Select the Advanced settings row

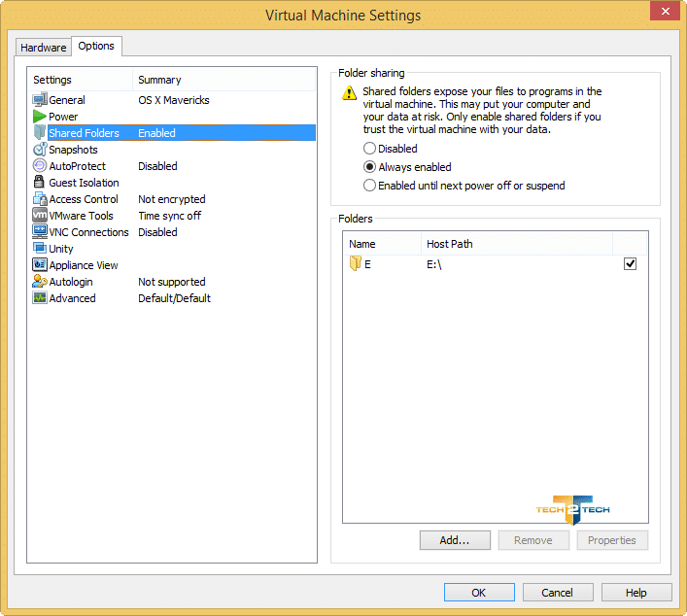73,298
